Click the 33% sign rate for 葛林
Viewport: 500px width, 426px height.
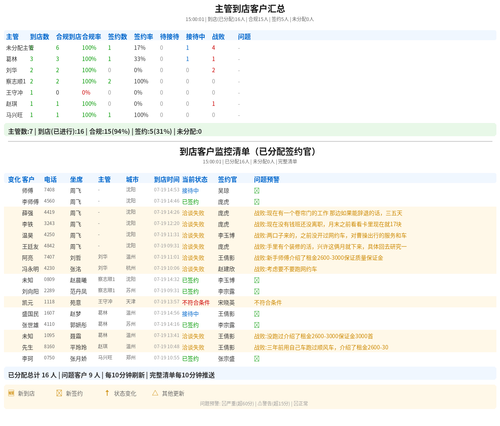[140, 59]
